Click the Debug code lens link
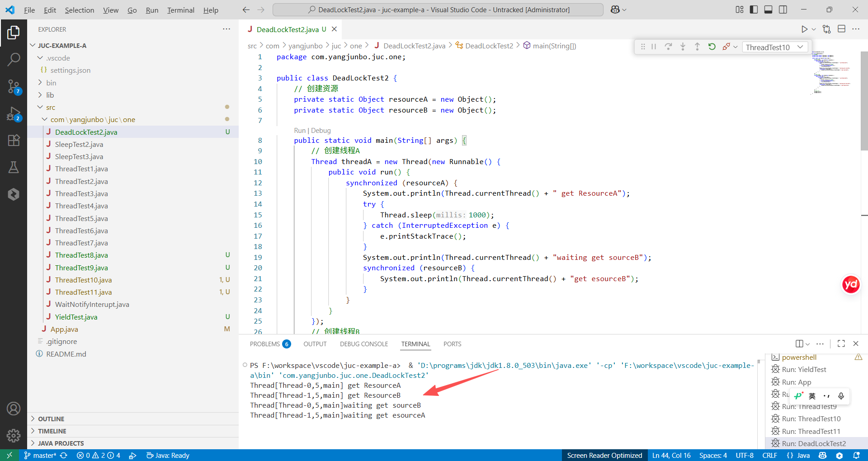Viewport: 868px width, 461px height. [321, 131]
